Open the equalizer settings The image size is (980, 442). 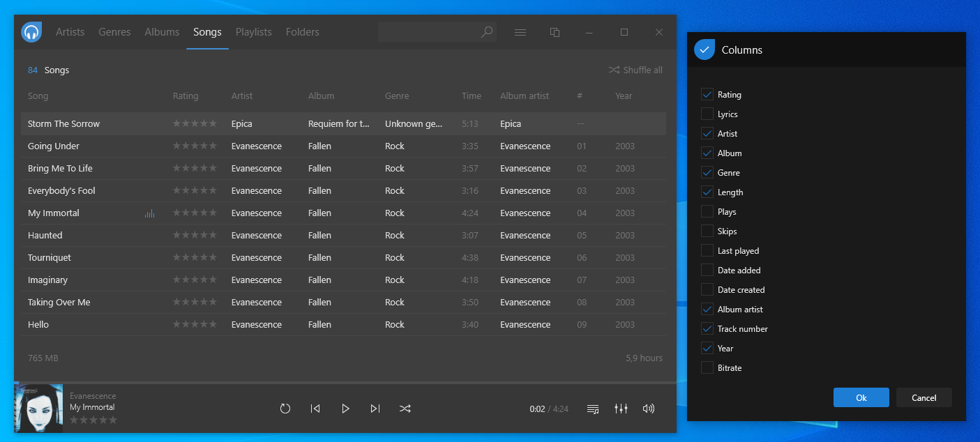point(621,409)
